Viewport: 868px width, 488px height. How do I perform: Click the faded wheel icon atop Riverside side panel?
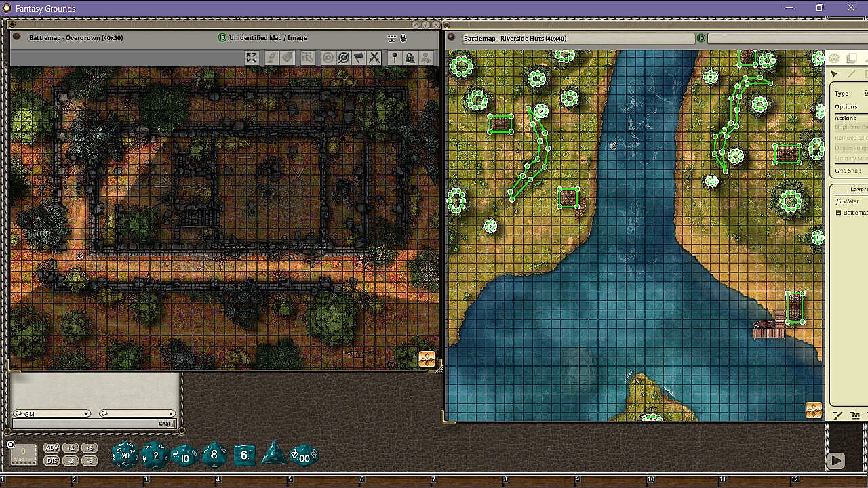coord(834,58)
